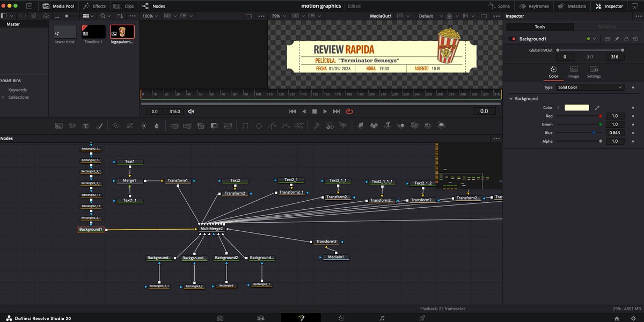
Task: Add a Text 3D node from toolbar
Action: pos(387,126)
